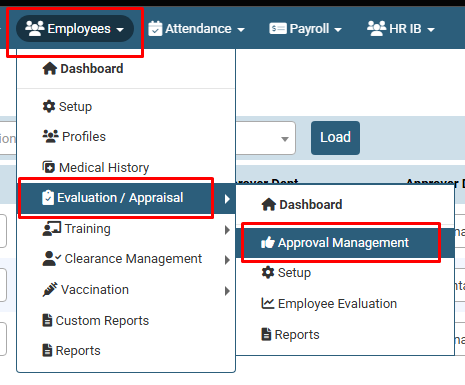Click the HR IB people icon
This screenshot has width=465, height=385.
[376, 28]
